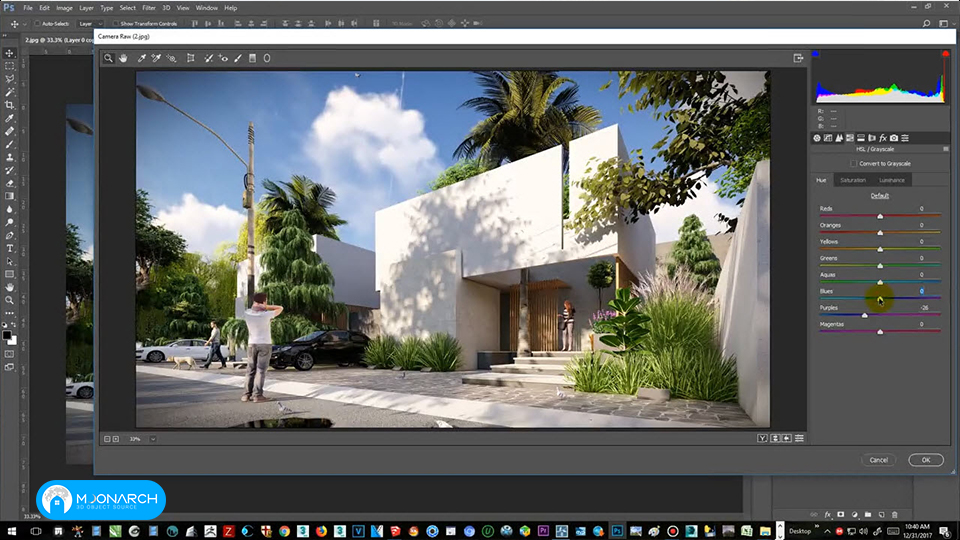Click the before/after view Y button
The image size is (960, 540).
[x=762, y=438]
